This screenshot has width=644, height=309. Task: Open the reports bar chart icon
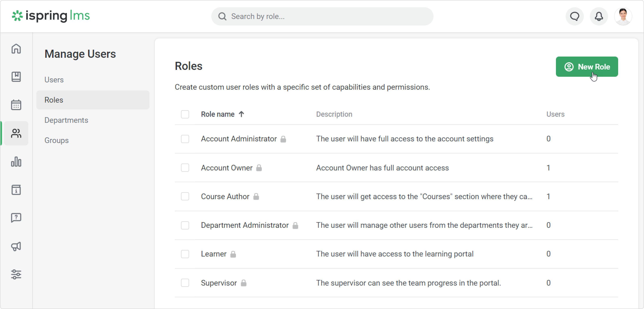tap(16, 162)
